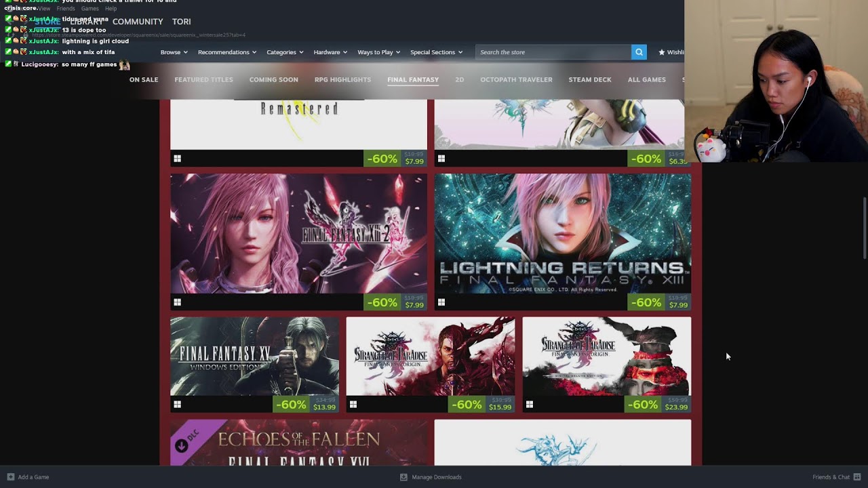
Task: Click the store search magnifier button
Action: (639, 52)
